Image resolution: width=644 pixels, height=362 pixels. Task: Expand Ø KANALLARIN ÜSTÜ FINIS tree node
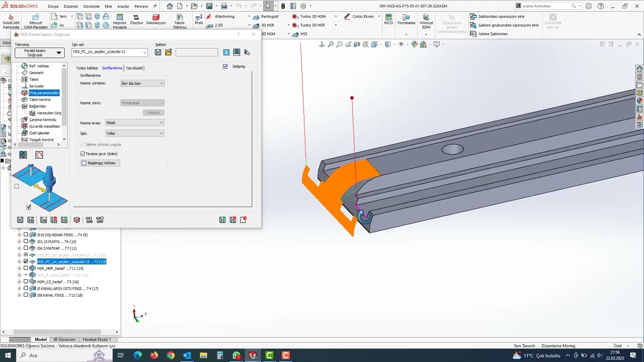tap(19, 289)
